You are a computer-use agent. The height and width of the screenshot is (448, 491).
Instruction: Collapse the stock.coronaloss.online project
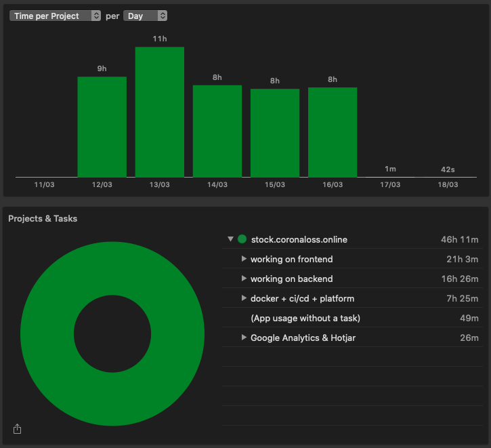(x=230, y=239)
